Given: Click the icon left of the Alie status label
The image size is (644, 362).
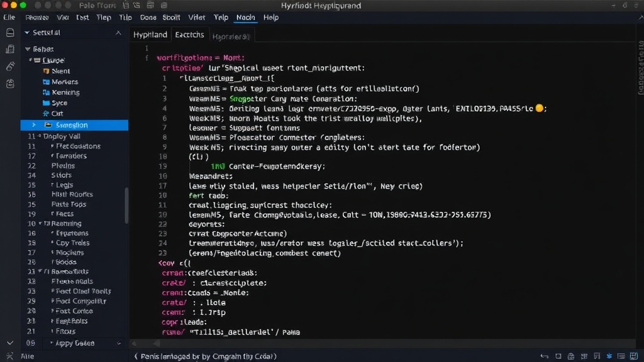Looking at the screenshot, I should [x=10, y=356].
